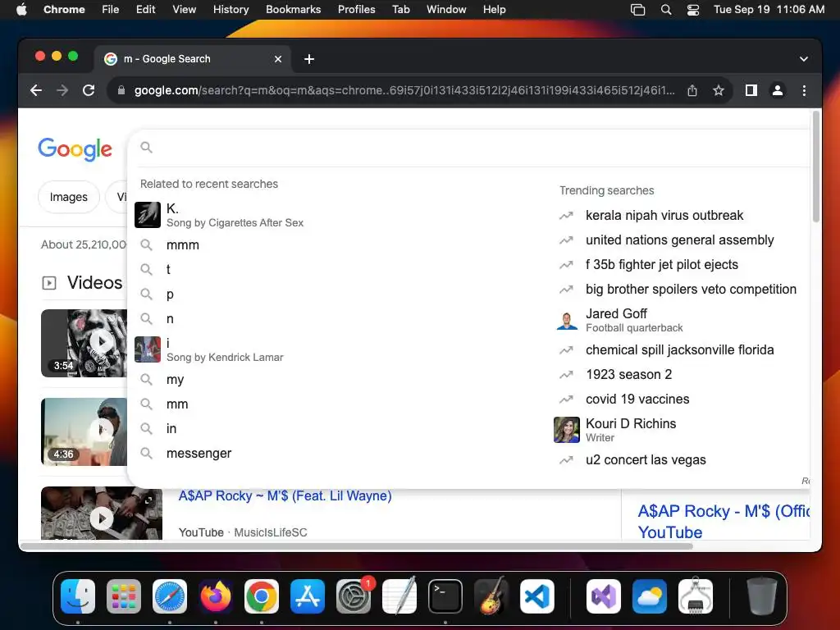Open the Chrome profile avatar menu

(x=778, y=90)
